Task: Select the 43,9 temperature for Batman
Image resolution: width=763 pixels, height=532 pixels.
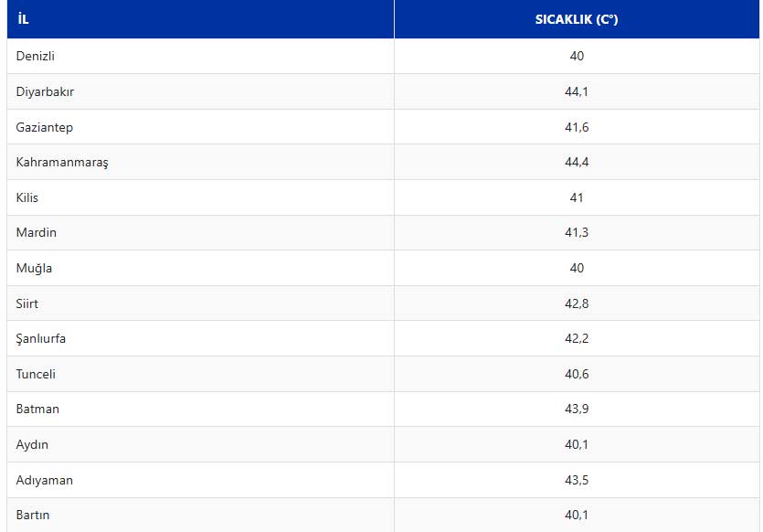Action: pyautogui.click(x=577, y=409)
